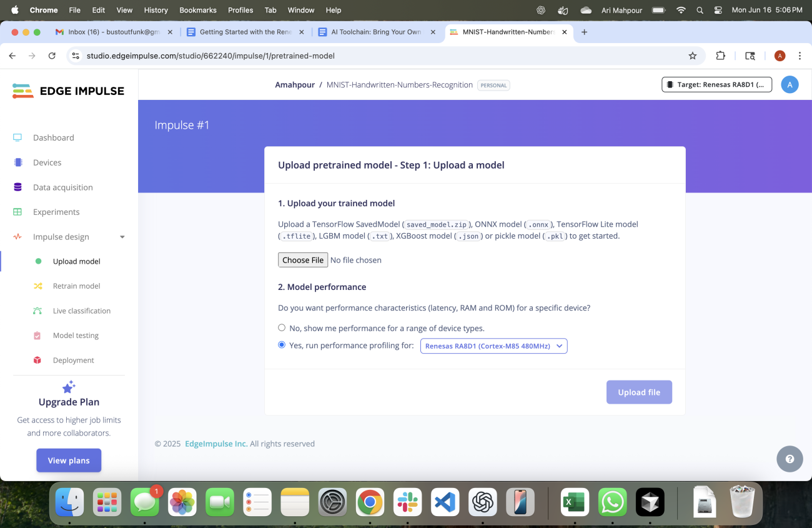Open the History menu
This screenshot has width=812, height=528.
point(156,10)
